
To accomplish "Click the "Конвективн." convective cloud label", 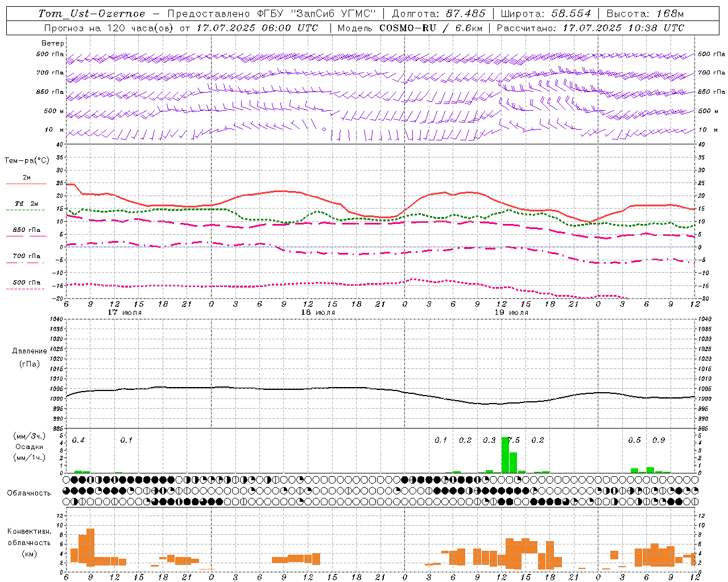I will click(30, 531).
